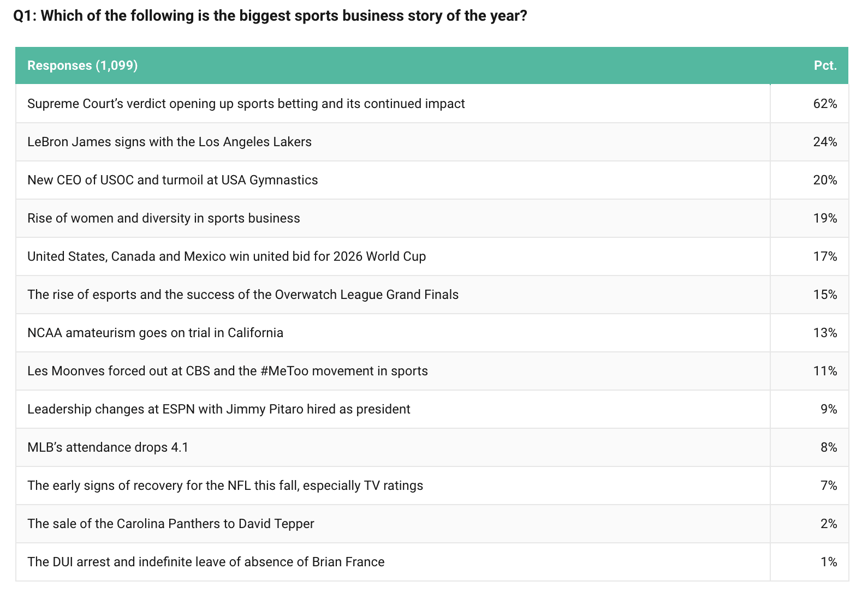Select the NCAA amateurism on trial row
Screen dimensions: 868x599
(155, 333)
